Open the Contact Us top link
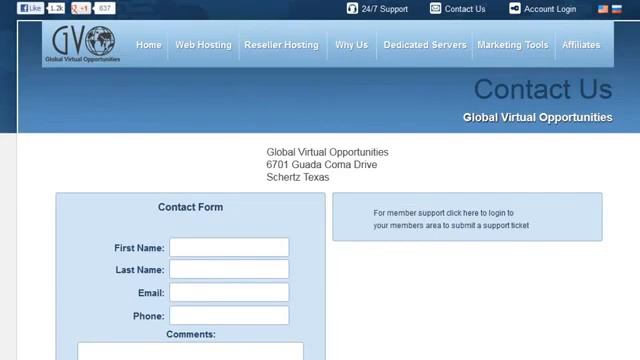The image size is (640, 360). pos(465,9)
